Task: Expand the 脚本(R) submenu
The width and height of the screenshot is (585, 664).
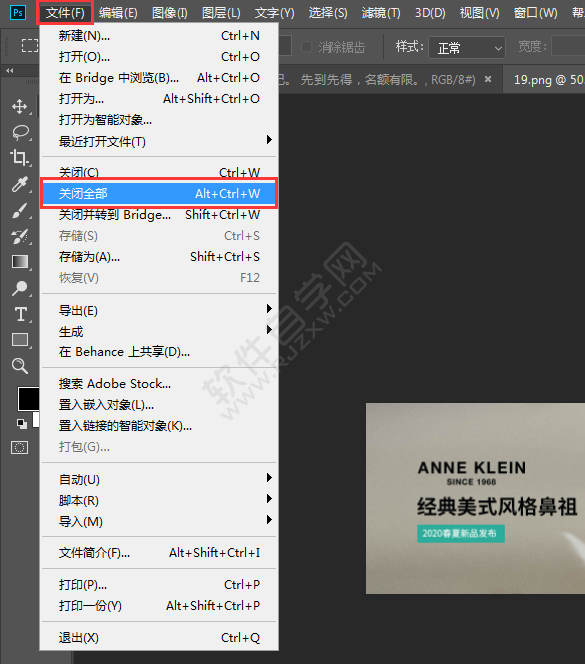Action: pyautogui.click(x=159, y=501)
